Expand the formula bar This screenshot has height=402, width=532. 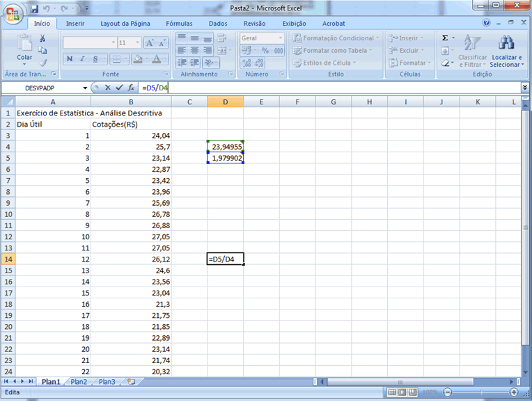[524, 88]
